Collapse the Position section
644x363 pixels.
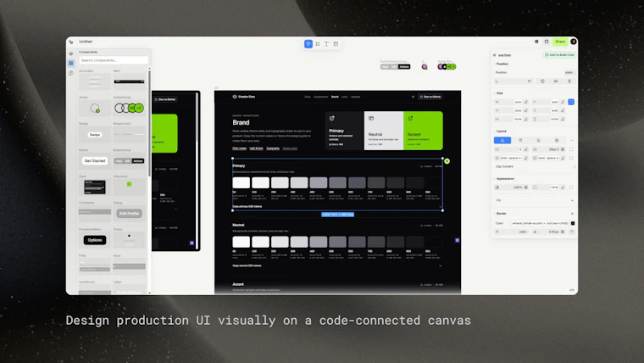click(x=495, y=64)
